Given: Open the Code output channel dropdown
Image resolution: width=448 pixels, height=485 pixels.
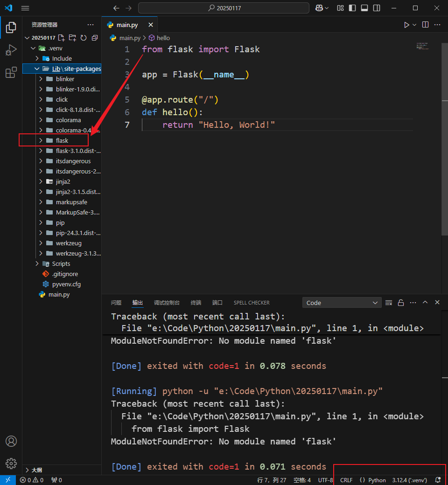Looking at the screenshot, I should pyautogui.click(x=342, y=303).
